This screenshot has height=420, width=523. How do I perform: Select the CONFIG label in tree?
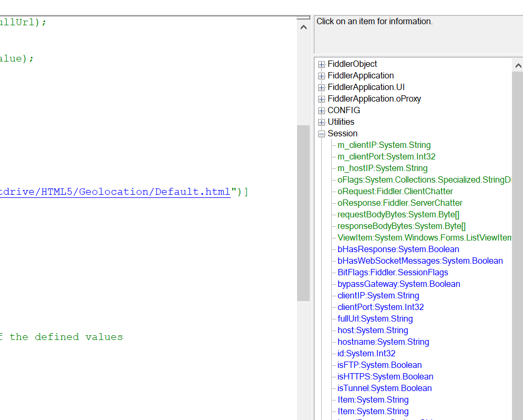[x=344, y=111]
